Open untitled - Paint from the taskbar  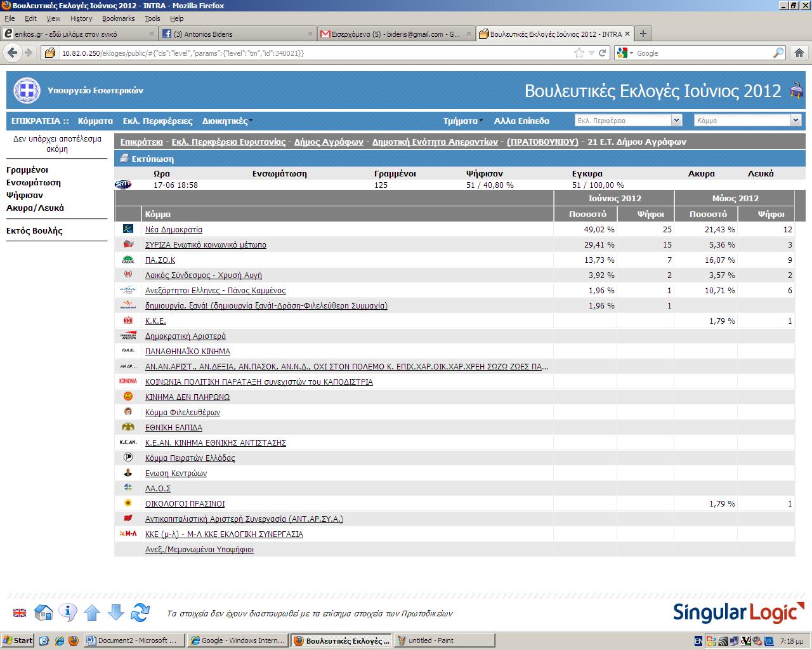[x=443, y=640]
